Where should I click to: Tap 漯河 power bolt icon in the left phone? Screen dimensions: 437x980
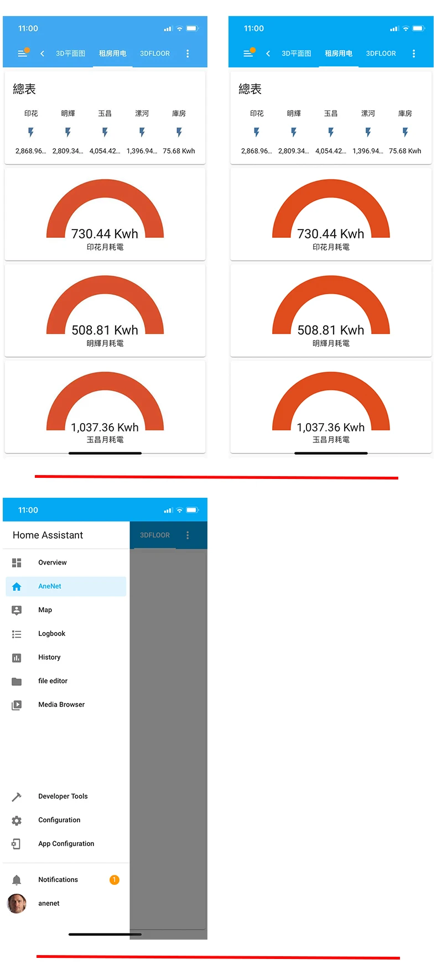pyautogui.click(x=142, y=132)
